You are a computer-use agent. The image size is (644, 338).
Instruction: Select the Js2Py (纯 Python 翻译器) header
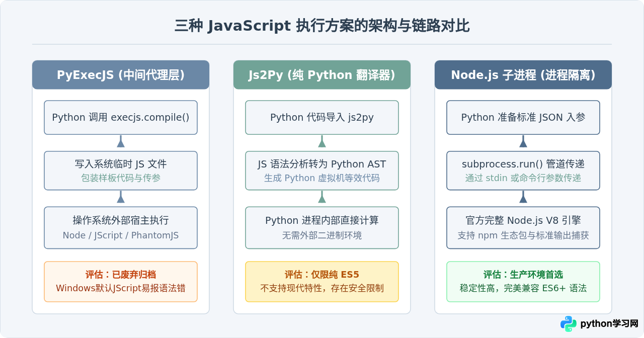[322, 75]
